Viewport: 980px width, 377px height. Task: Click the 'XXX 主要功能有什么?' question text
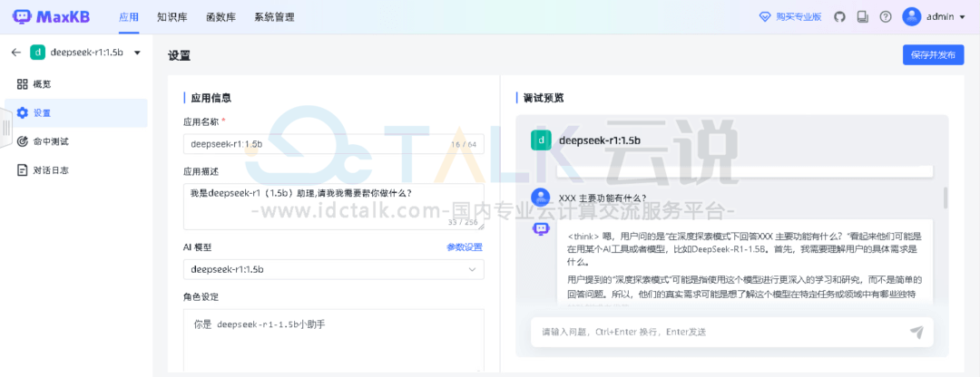pos(603,198)
